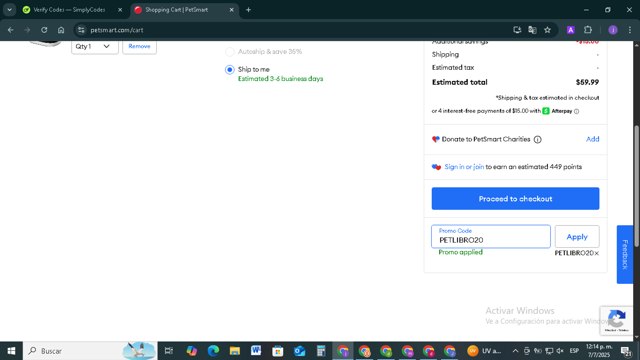Open site information icon in address bar
The width and height of the screenshot is (640, 360).
point(81,30)
